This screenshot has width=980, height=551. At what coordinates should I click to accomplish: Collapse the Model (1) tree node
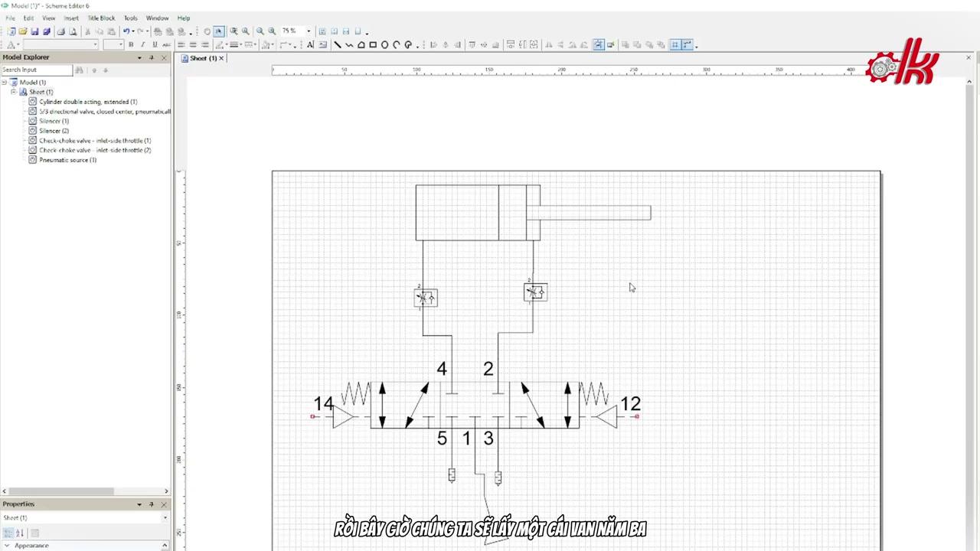coord(5,82)
